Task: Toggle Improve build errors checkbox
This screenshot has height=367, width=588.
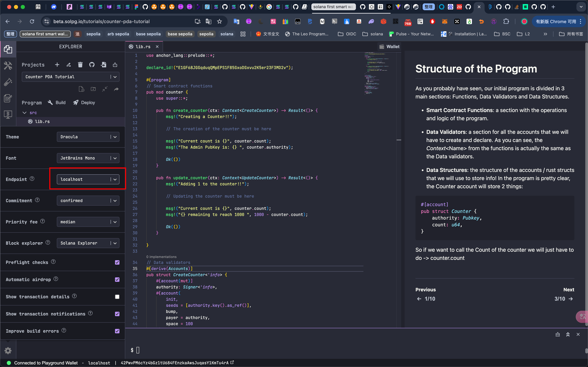Action: (117, 331)
